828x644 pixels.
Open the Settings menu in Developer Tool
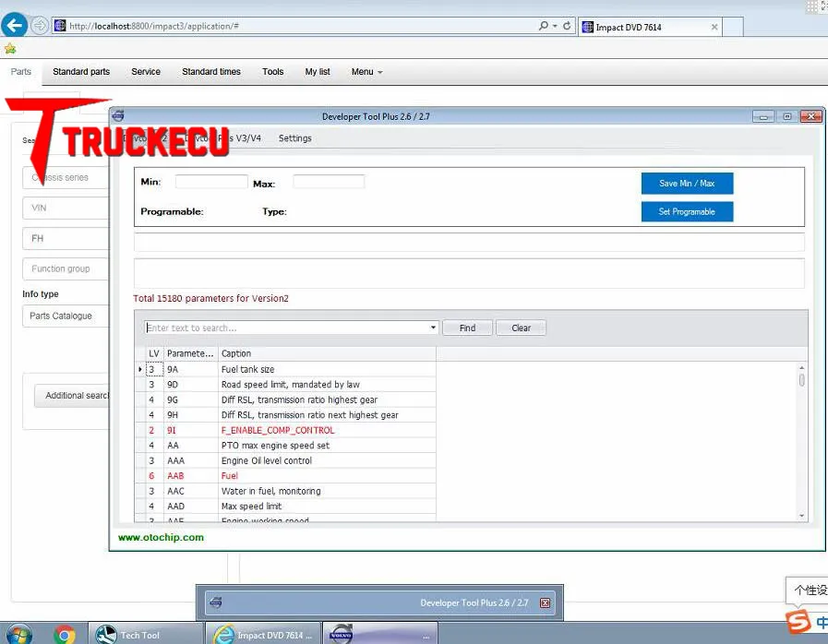click(x=294, y=138)
